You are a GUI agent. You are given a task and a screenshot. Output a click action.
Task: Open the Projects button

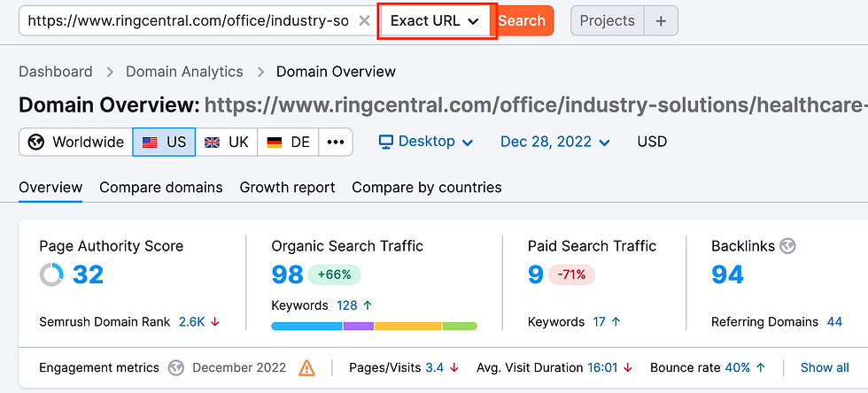pos(608,21)
